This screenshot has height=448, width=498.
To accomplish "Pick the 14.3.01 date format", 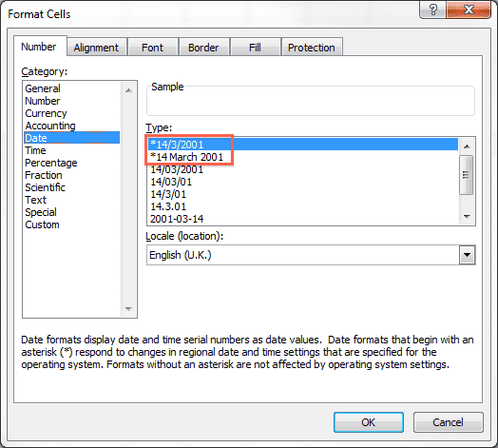I will point(303,206).
